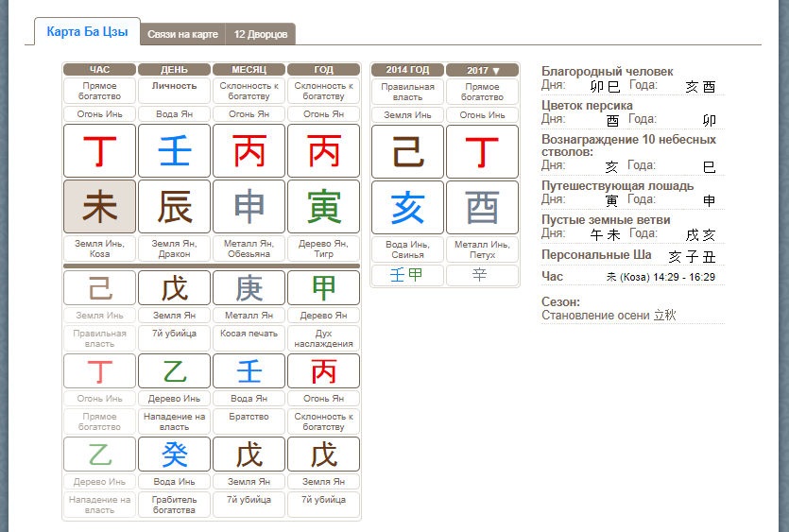Select the brown 己 2014 year stem tile
The height and width of the screenshot is (532, 789).
407,151
